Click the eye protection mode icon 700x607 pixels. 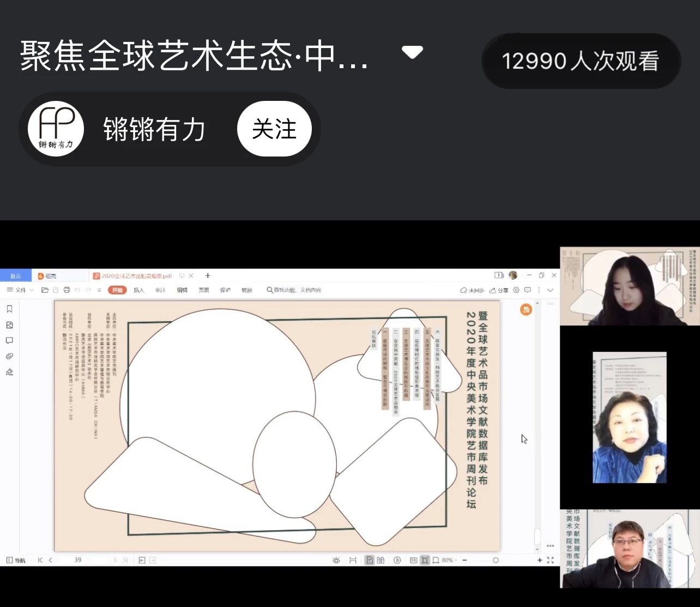click(336, 560)
